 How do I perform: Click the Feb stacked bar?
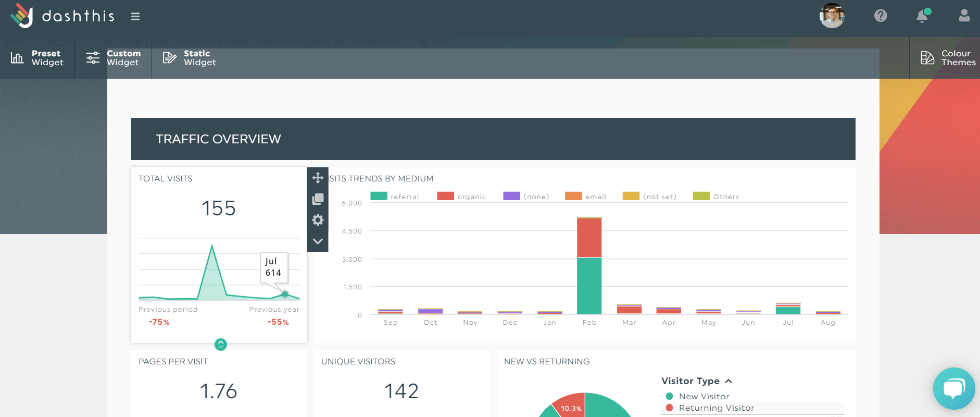click(589, 265)
